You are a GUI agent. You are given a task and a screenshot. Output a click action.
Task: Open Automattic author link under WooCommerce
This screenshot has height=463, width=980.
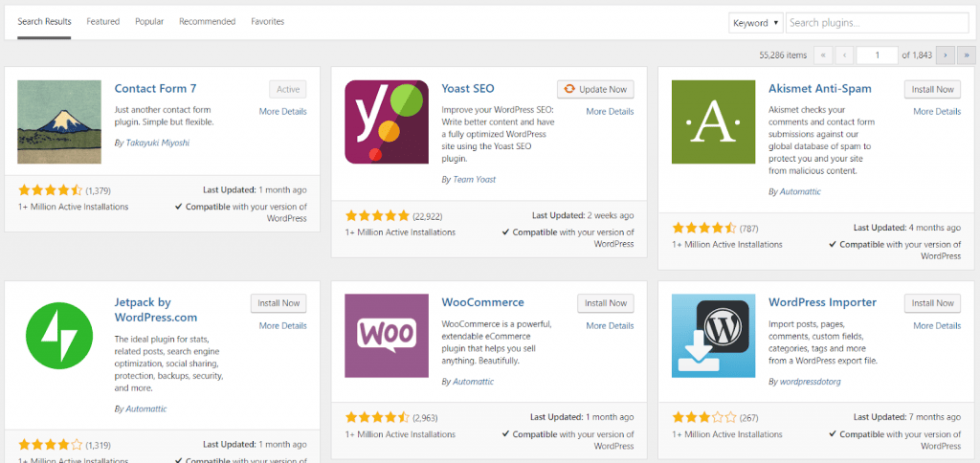(x=473, y=381)
